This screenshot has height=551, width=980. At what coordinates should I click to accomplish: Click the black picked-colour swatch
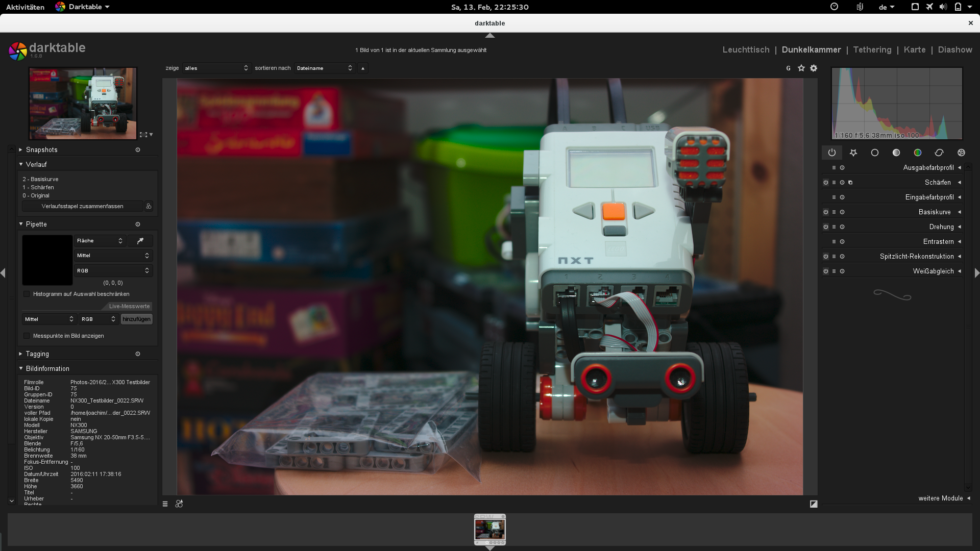pos(47,260)
